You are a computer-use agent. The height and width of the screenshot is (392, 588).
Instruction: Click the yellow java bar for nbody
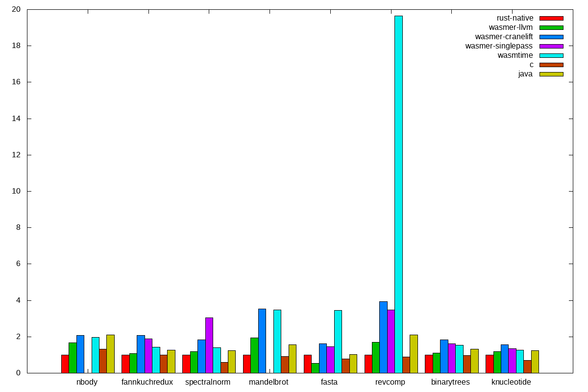(x=111, y=354)
